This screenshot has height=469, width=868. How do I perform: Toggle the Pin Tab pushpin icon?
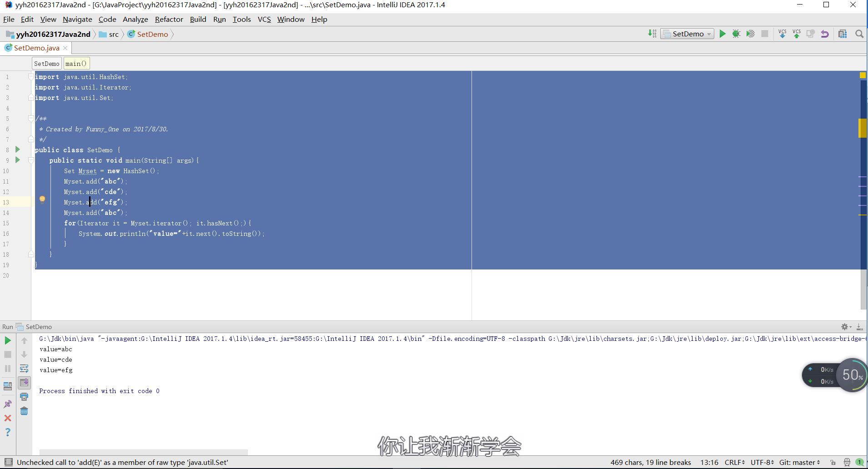click(x=8, y=404)
